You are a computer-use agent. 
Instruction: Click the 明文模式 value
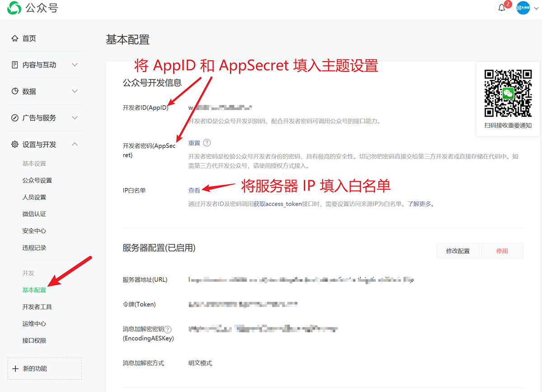(x=200, y=363)
